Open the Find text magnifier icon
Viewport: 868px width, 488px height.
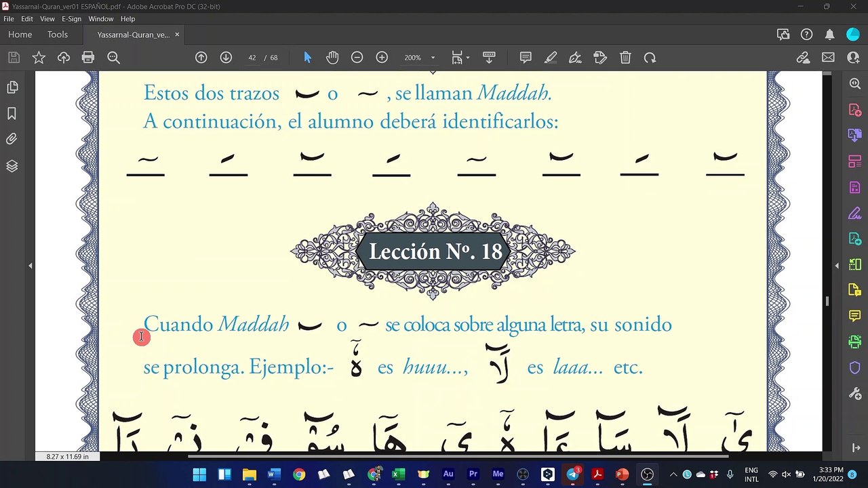coord(113,58)
